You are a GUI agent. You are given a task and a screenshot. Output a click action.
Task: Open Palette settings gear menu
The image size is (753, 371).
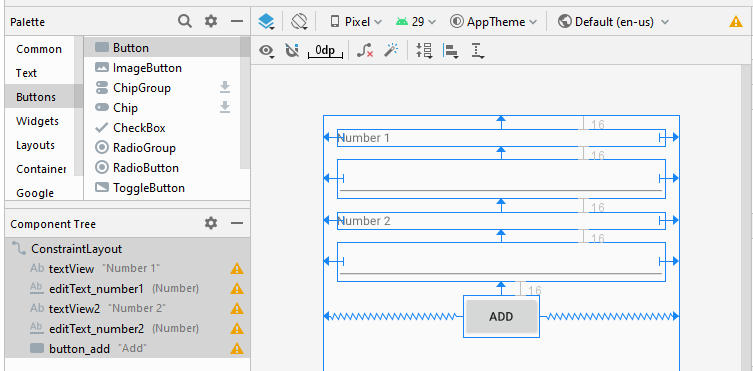point(211,21)
